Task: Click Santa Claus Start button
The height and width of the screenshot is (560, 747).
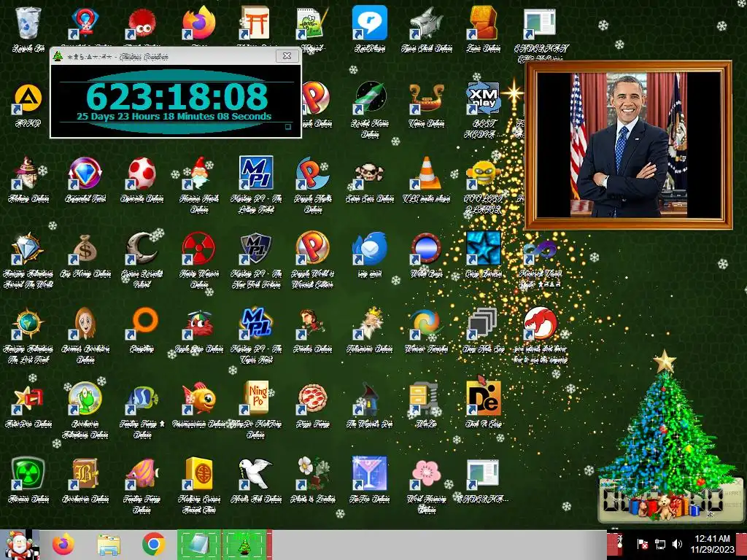Action: [x=20, y=545]
